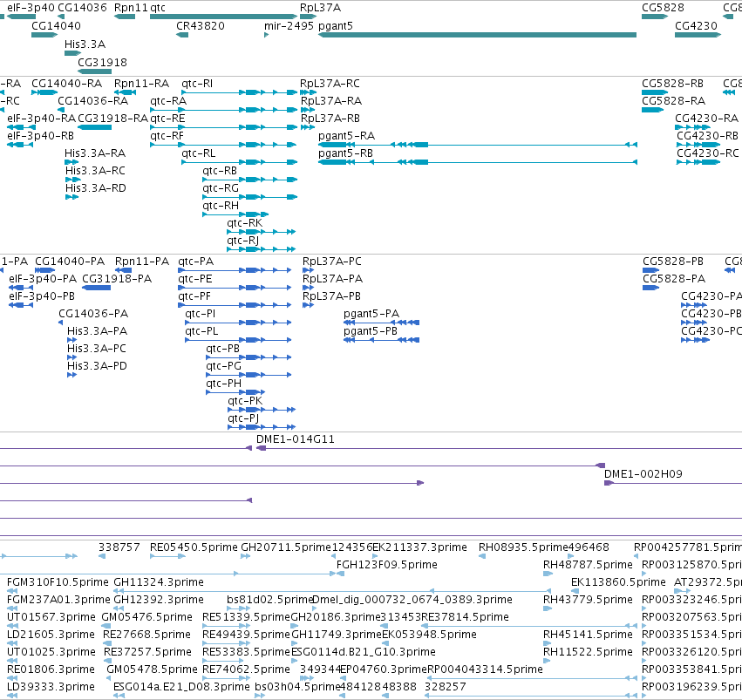Click the RpL37A-RC transcript label

point(330,84)
